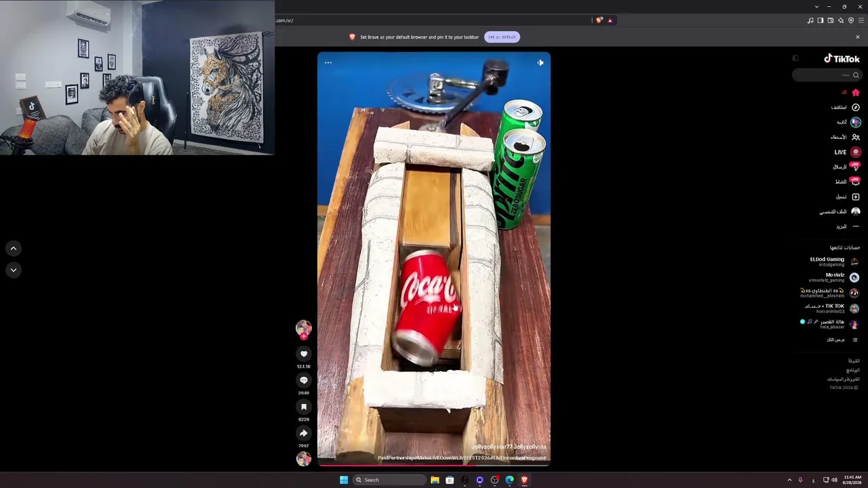Go to the next video with down arrow

pyautogui.click(x=13, y=270)
